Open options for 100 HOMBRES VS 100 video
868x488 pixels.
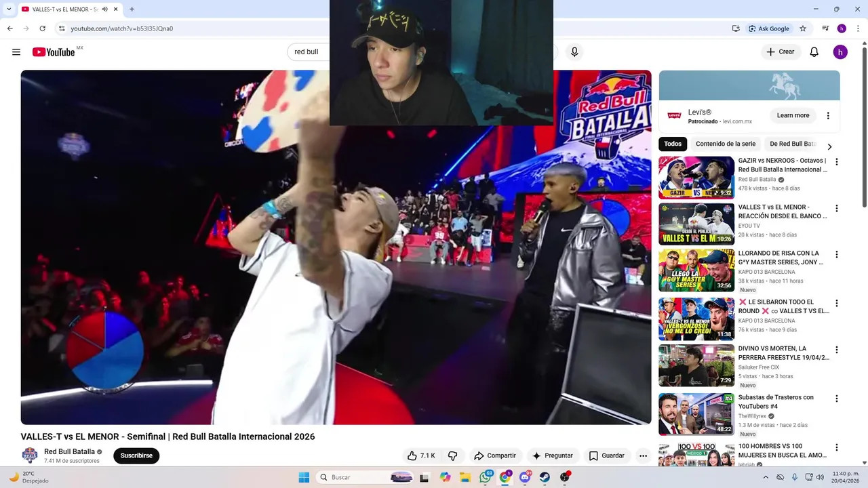[x=836, y=447]
